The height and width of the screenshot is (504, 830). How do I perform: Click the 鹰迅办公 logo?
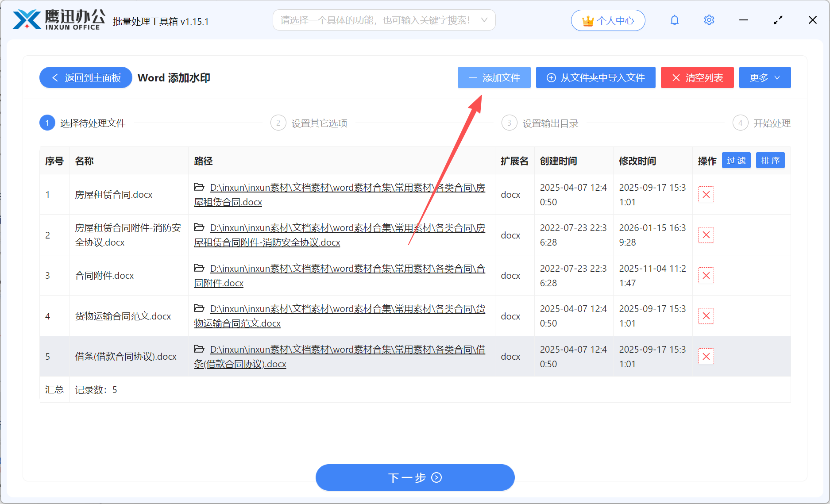59,20
